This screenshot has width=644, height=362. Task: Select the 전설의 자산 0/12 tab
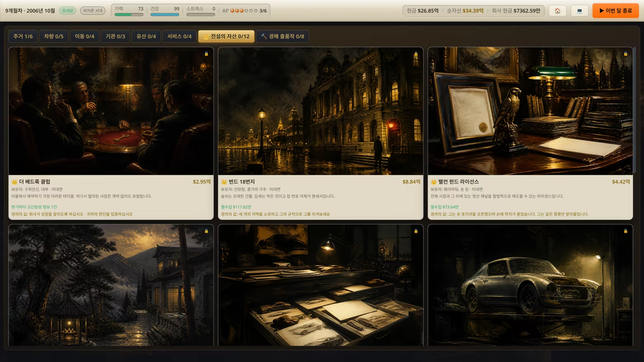tap(226, 36)
